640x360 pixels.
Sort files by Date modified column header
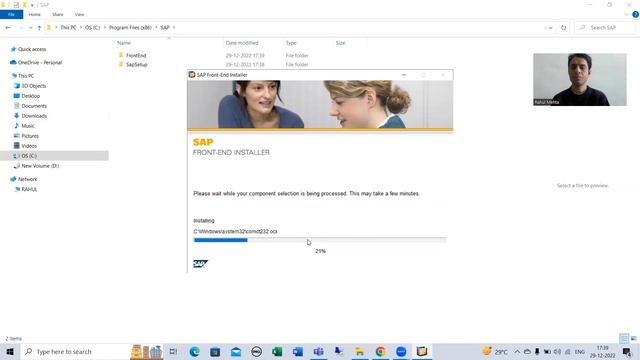[242, 43]
